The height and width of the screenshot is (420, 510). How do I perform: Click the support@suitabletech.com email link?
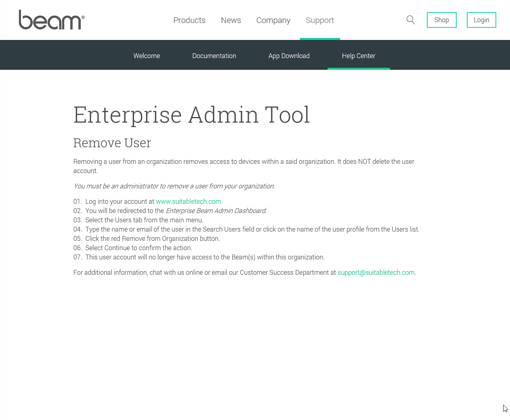pos(376,272)
